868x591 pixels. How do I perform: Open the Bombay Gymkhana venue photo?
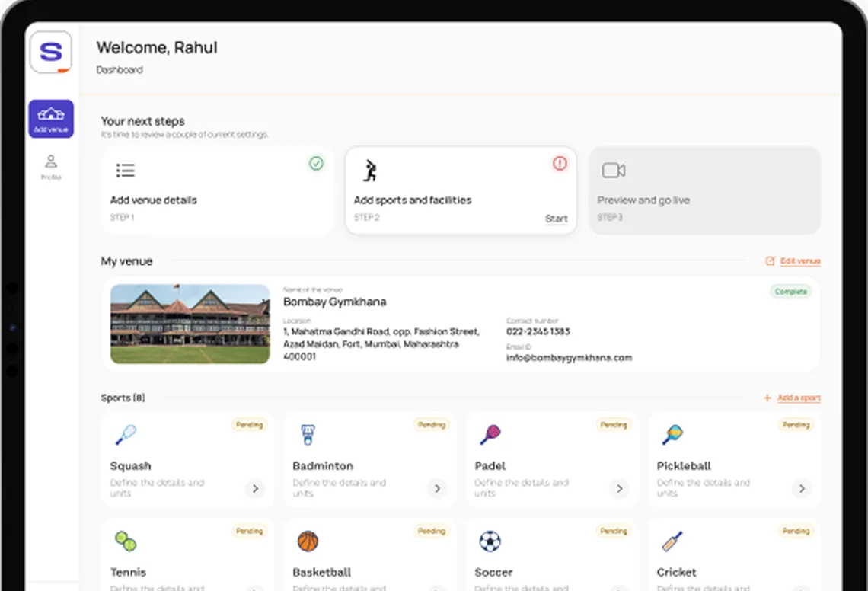click(190, 324)
